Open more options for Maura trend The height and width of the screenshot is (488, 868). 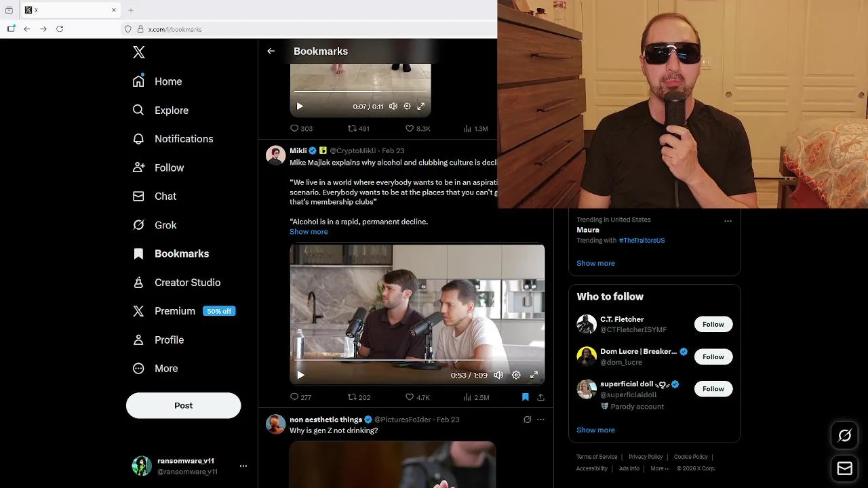(728, 221)
